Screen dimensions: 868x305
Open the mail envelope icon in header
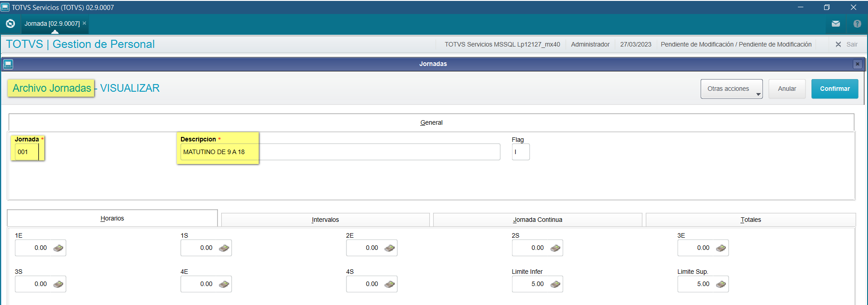[x=835, y=24]
